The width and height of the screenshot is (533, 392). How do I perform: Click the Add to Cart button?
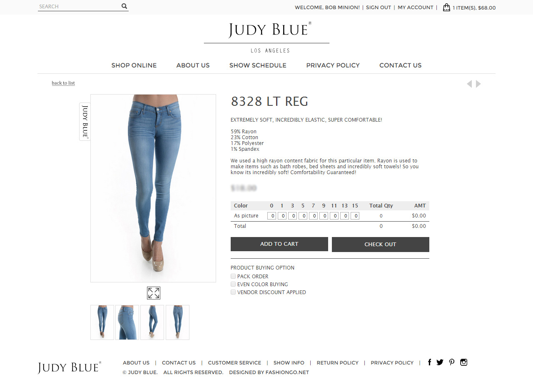pos(279,244)
